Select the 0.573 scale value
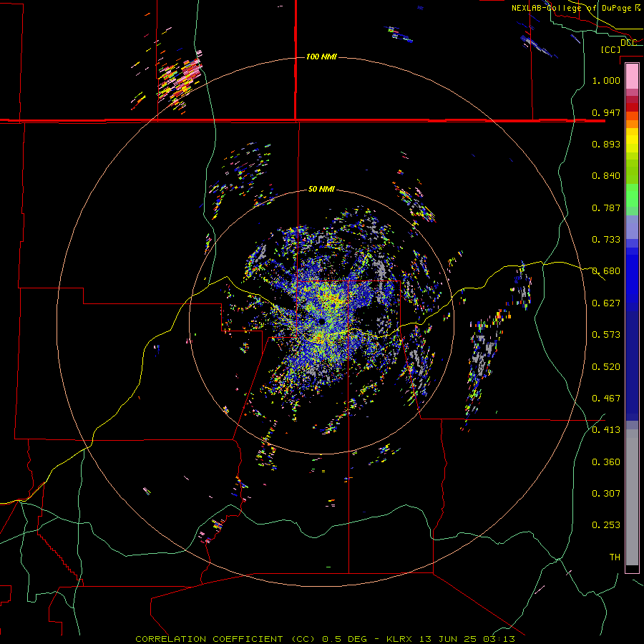The image size is (644, 644). pos(606,335)
